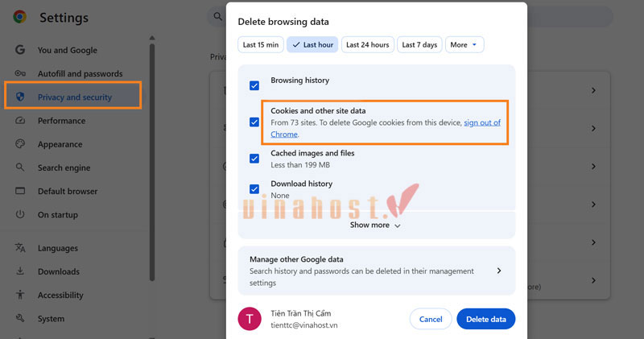Uncheck the Download history checkbox

click(254, 189)
